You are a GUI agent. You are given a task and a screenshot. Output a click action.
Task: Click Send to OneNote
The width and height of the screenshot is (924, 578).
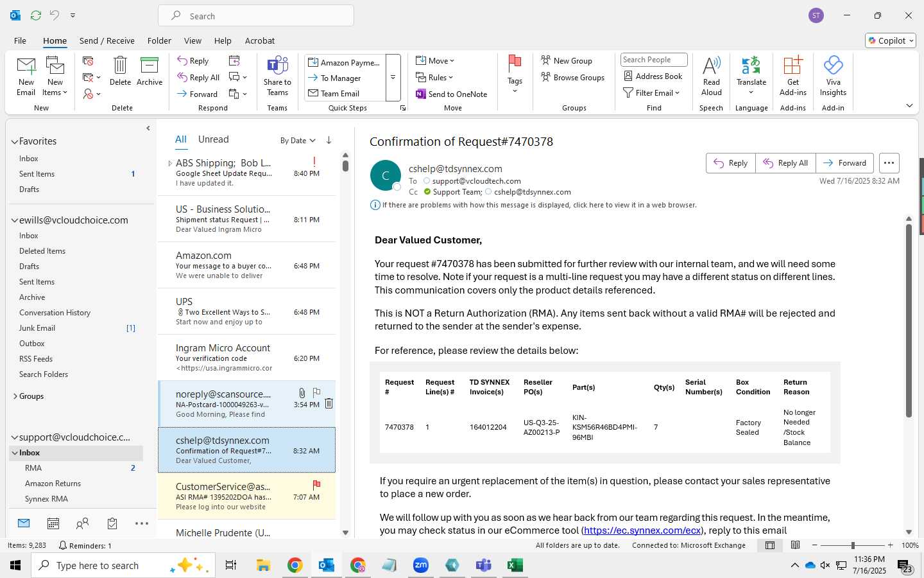click(452, 94)
